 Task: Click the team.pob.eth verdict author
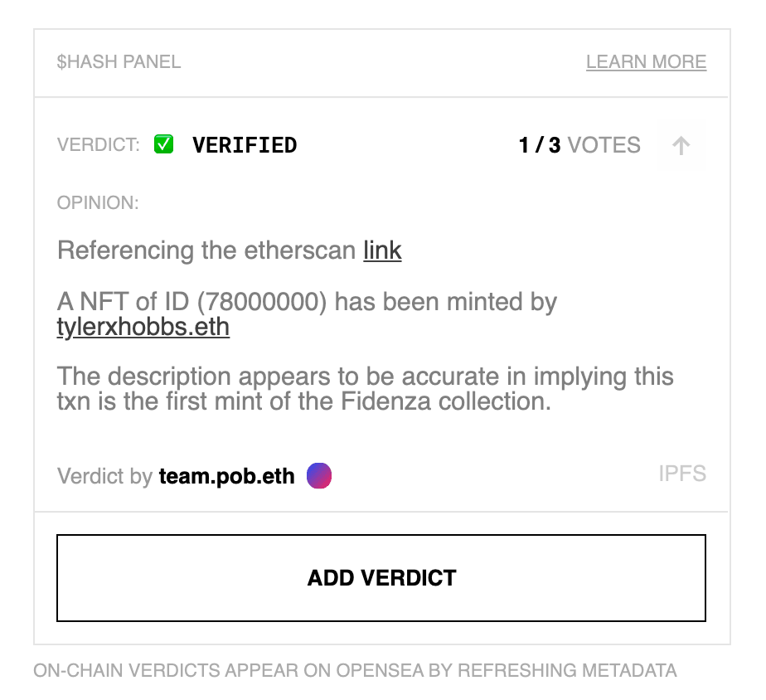[x=226, y=476]
